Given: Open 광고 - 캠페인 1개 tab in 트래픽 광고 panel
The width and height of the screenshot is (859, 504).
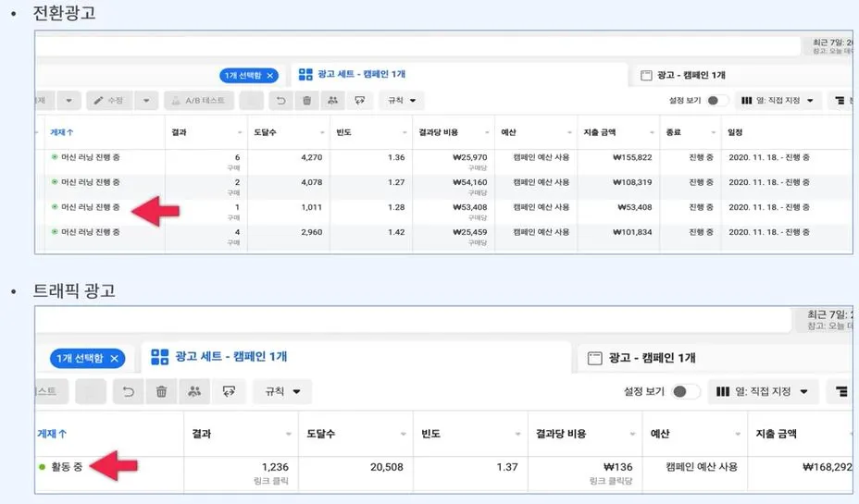Looking at the screenshot, I should (652, 358).
